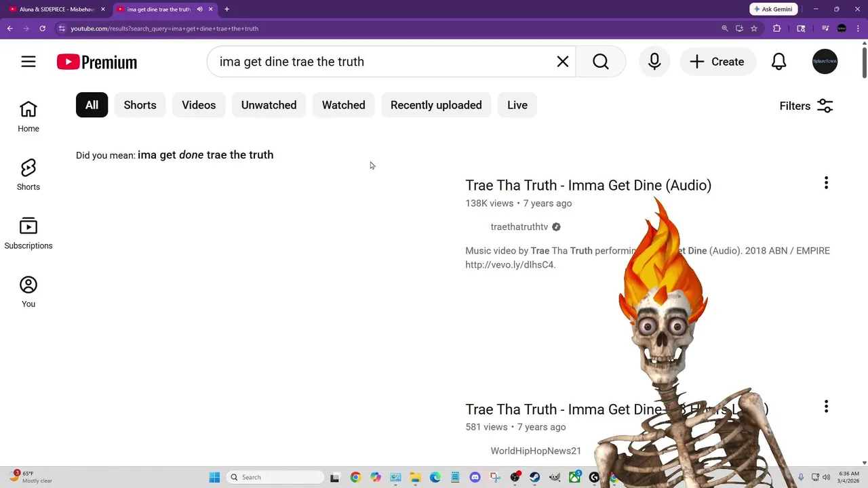Screen dimensions: 868x488
Task: Select the Live filter chip
Action: click(517, 105)
